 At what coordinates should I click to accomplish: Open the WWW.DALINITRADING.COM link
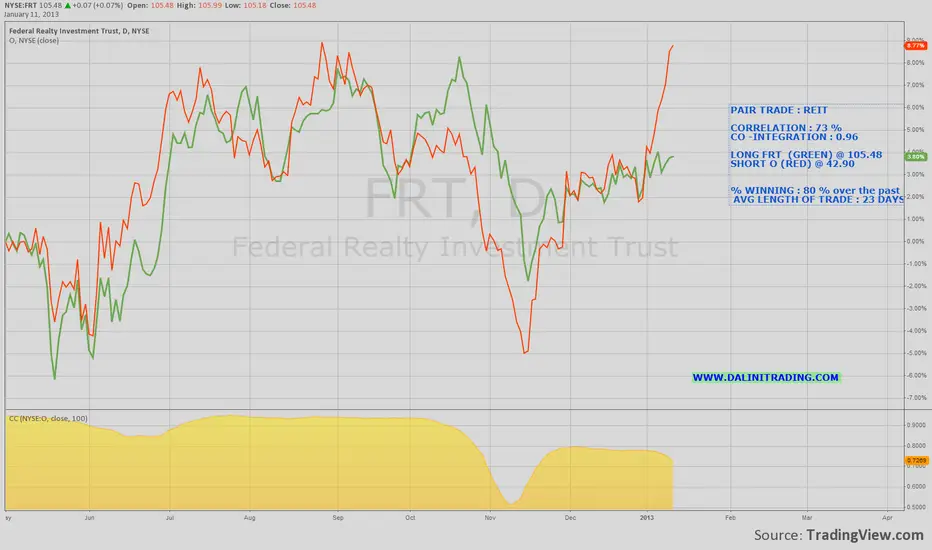click(x=766, y=378)
